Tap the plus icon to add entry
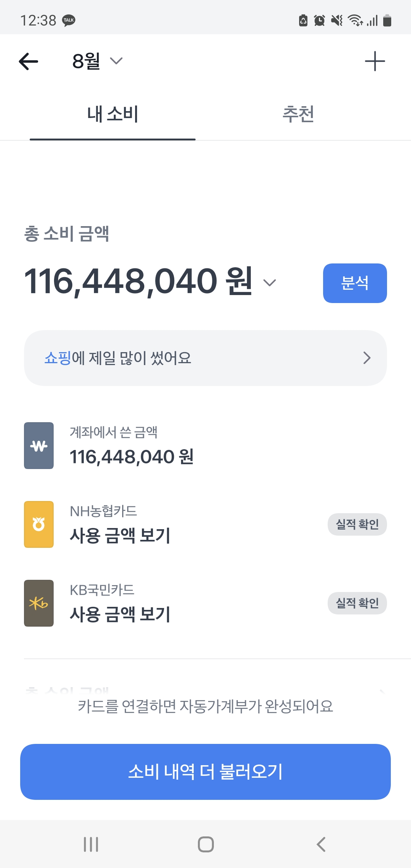Screen dimensions: 411x868 coord(375,61)
